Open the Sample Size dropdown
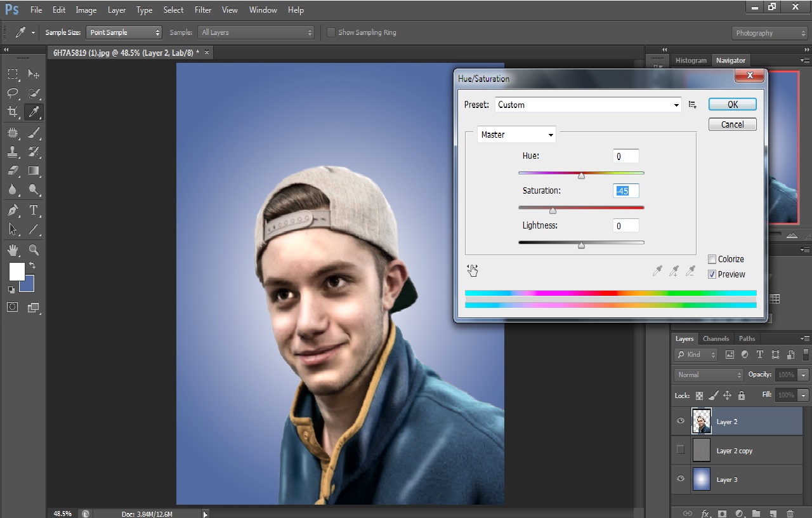Image resolution: width=812 pixels, height=518 pixels. [124, 32]
